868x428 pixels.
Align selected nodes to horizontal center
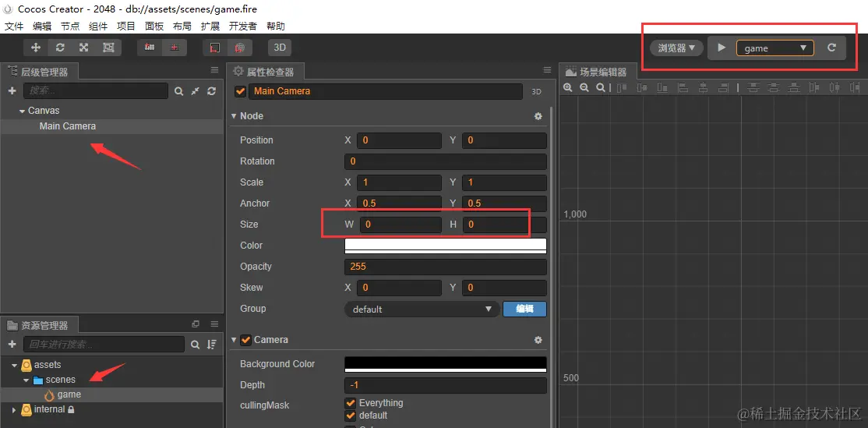pos(703,87)
